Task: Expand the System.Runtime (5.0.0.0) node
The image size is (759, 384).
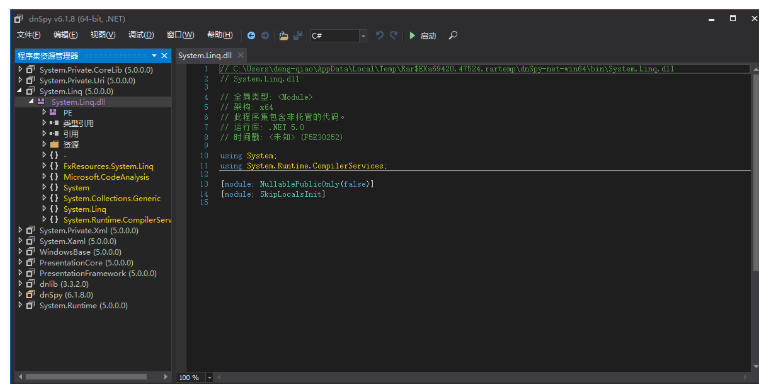Action: pos(20,305)
